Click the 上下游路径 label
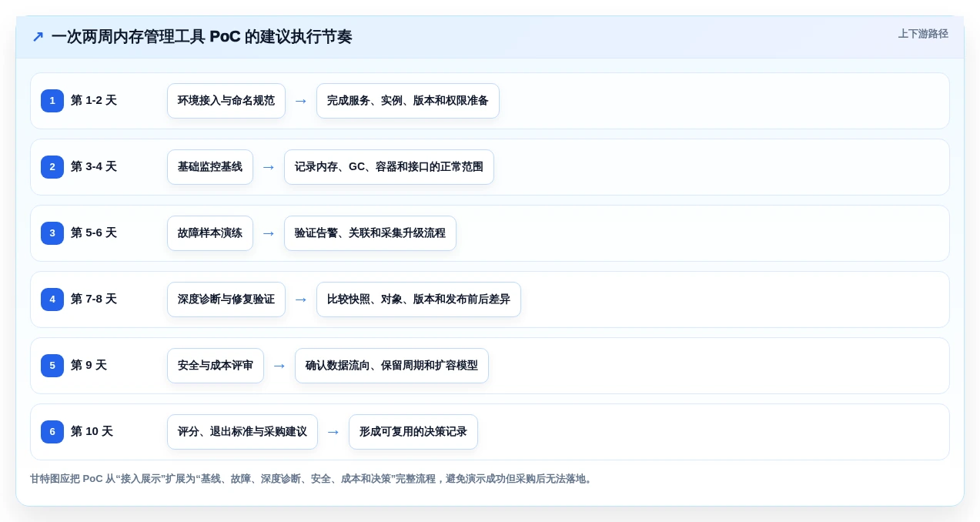 pos(923,34)
